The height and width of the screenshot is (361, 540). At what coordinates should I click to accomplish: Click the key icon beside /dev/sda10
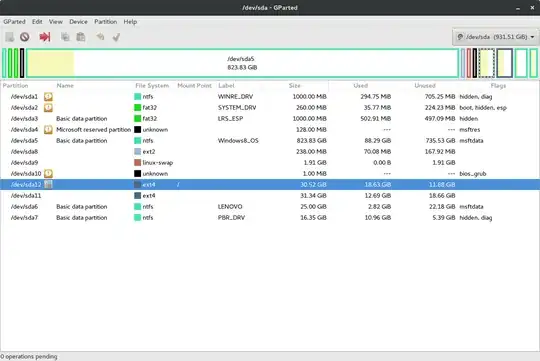click(48, 174)
